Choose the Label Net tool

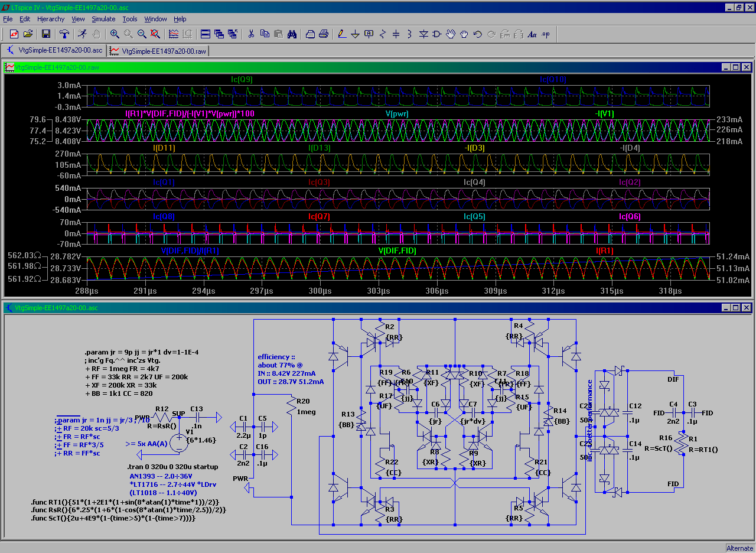369,34
